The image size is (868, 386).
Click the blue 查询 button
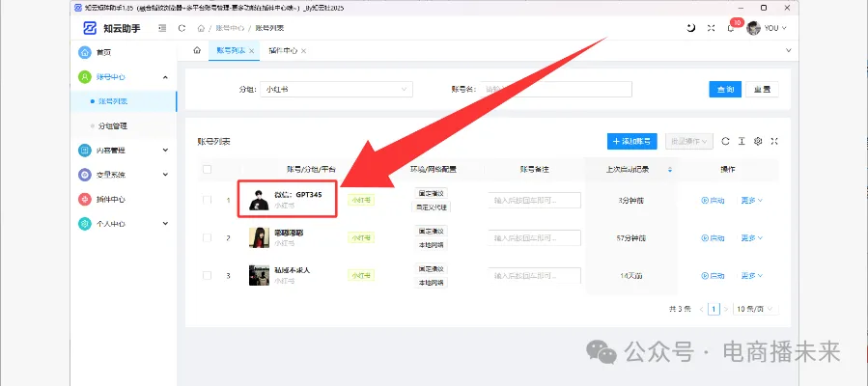[x=724, y=90]
